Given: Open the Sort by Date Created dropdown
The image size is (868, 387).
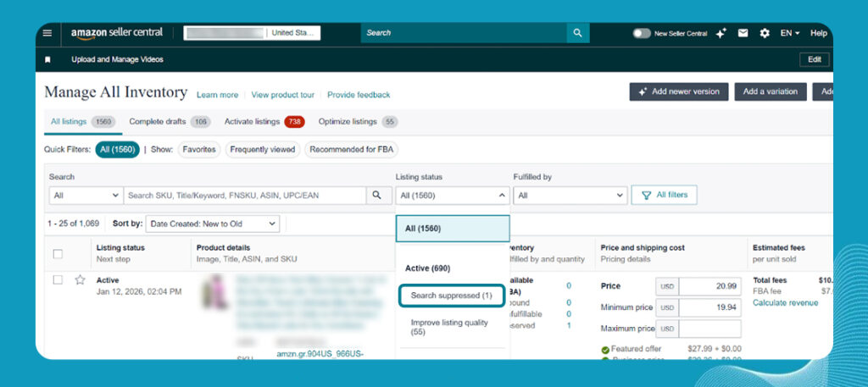Looking at the screenshot, I should (x=212, y=224).
